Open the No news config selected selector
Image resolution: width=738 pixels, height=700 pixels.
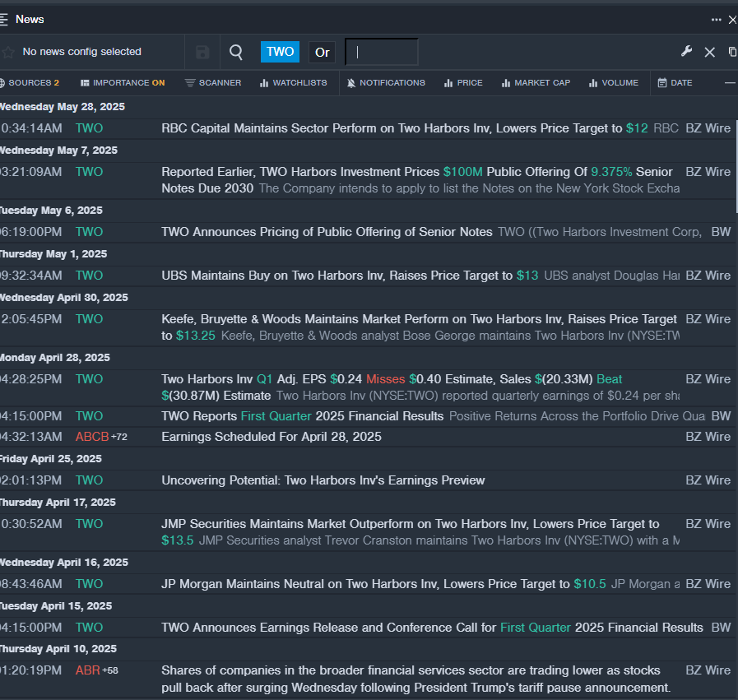coord(82,52)
